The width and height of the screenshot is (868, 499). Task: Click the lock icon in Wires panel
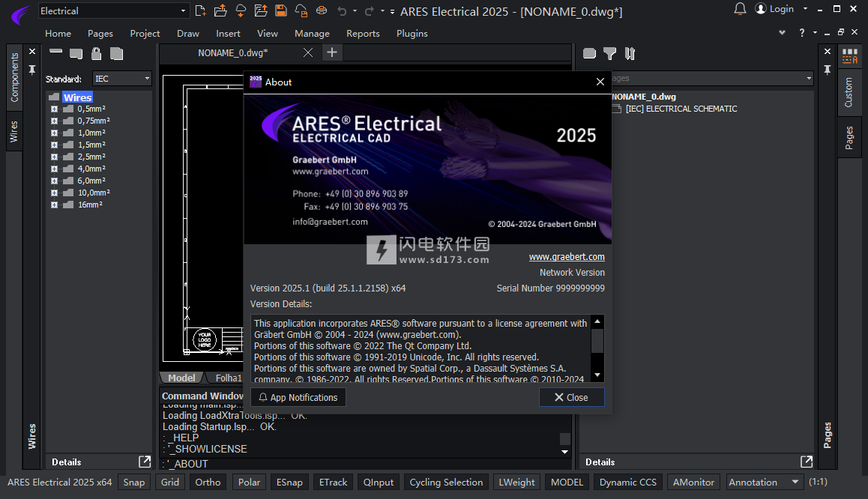pyautogui.click(x=97, y=54)
